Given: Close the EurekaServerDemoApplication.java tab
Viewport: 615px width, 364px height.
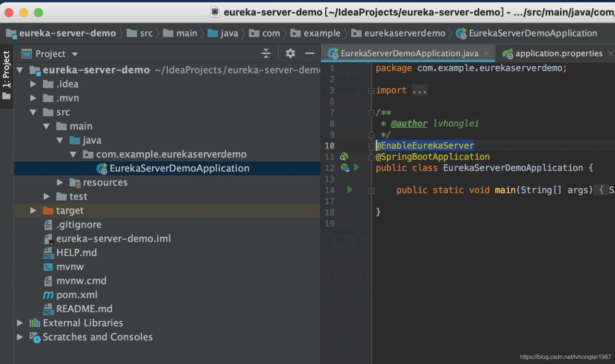Looking at the screenshot, I should [x=487, y=54].
